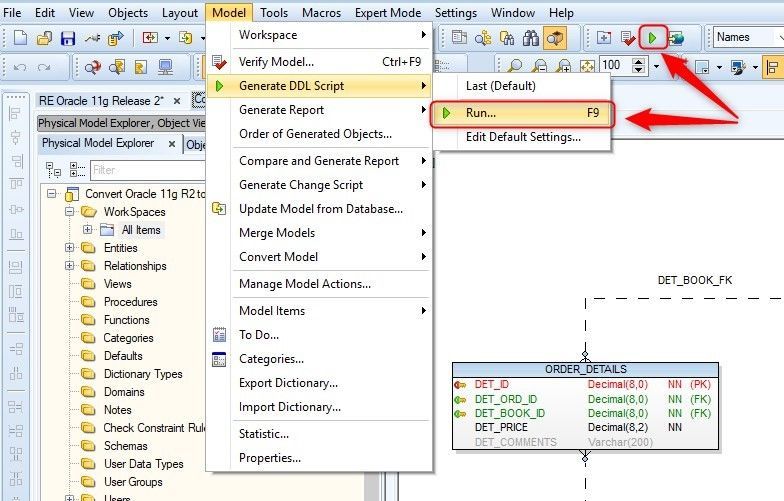This screenshot has width=784, height=501.
Task: Click the zoom out magnifier with minus
Action: 540,66
